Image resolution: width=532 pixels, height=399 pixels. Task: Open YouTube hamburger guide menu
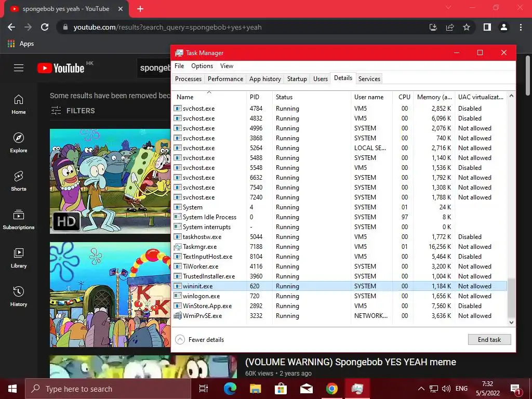(x=19, y=68)
